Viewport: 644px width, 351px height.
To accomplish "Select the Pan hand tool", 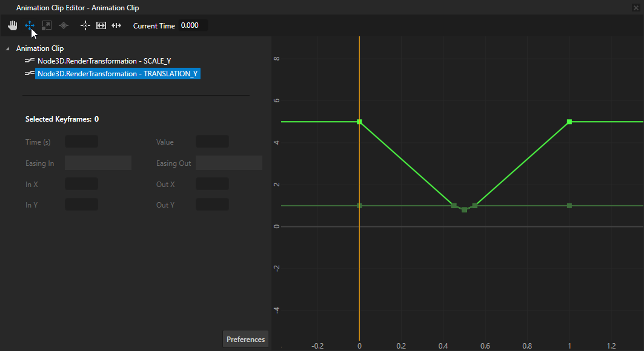I will [12, 25].
